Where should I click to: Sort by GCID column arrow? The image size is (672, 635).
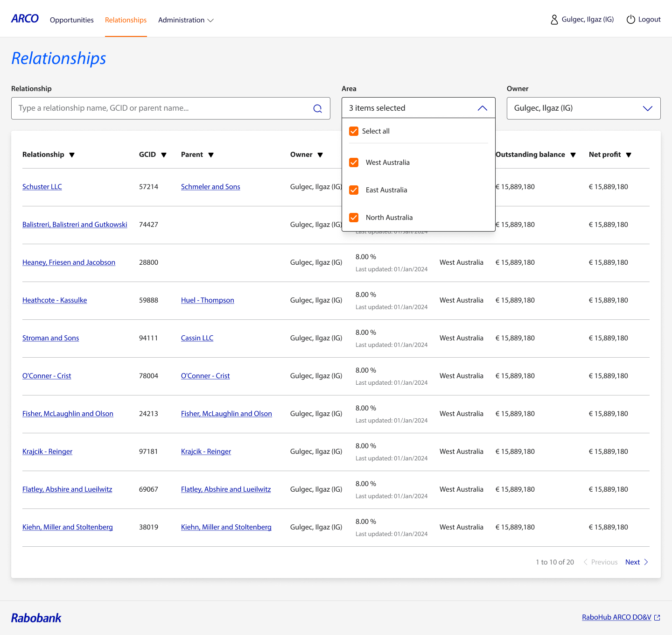point(164,155)
